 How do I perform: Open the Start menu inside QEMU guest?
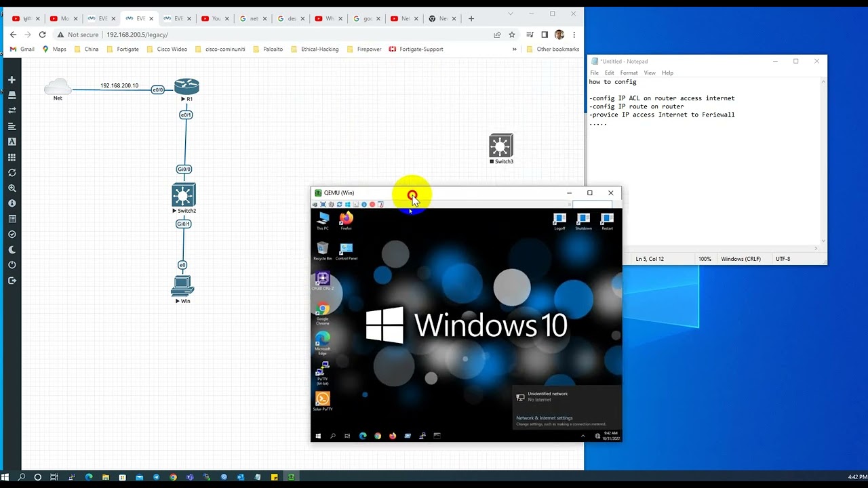tap(318, 436)
